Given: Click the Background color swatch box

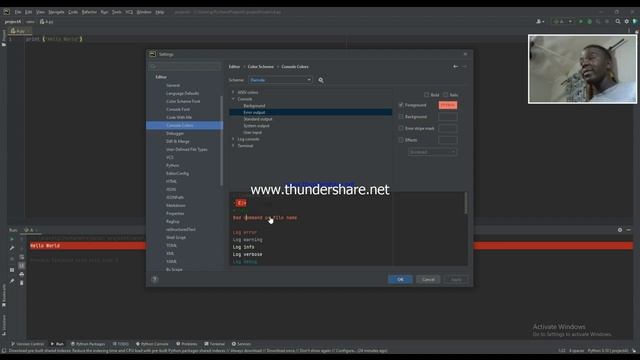Looking at the screenshot, I should point(448,117).
